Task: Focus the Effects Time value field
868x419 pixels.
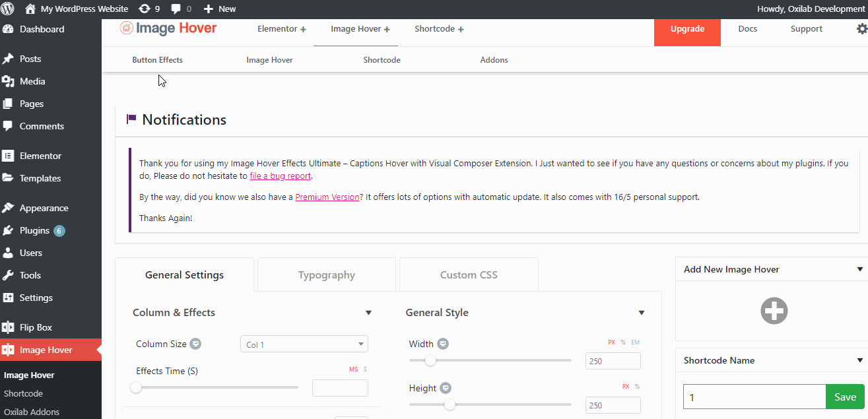Action: click(340, 388)
